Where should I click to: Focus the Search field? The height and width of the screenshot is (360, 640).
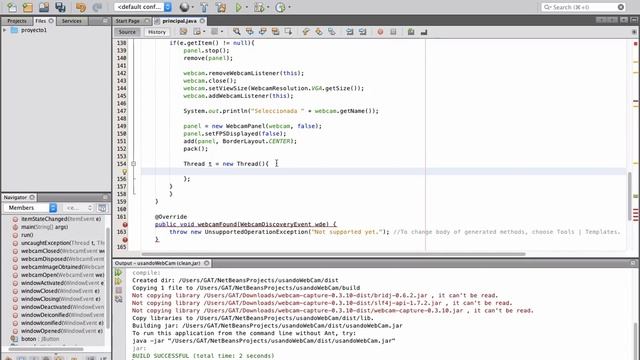coord(583,7)
